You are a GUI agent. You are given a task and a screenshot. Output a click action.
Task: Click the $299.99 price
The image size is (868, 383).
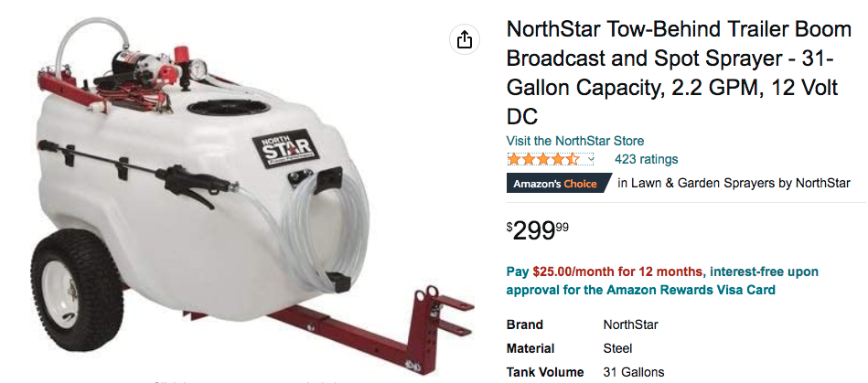click(x=538, y=230)
